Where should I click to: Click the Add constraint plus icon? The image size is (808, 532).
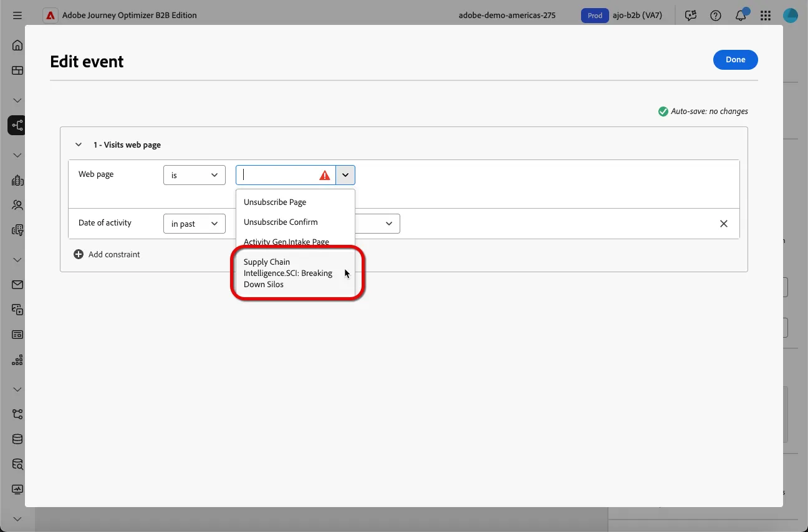coord(79,254)
